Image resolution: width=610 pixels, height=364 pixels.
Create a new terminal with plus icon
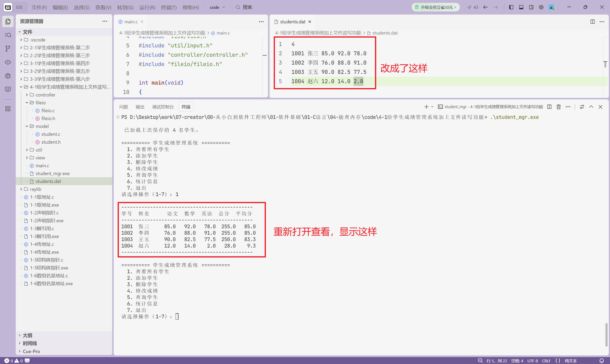pos(426,107)
